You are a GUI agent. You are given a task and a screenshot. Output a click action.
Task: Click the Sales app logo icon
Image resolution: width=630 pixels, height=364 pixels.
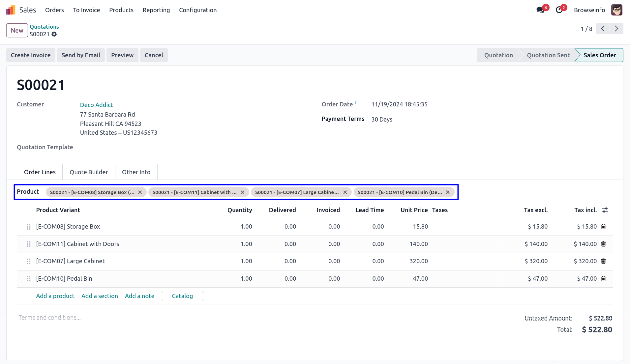(x=11, y=10)
